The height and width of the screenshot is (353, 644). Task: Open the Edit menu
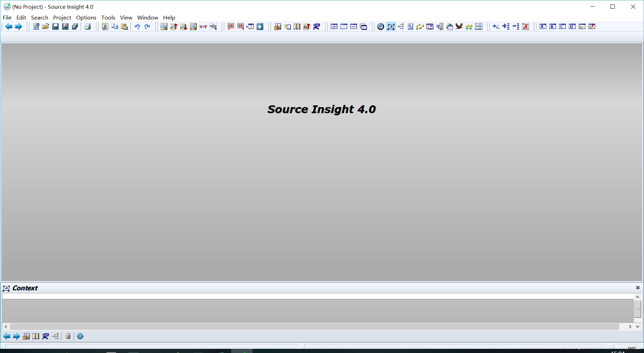pyautogui.click(x=21, y=17)
